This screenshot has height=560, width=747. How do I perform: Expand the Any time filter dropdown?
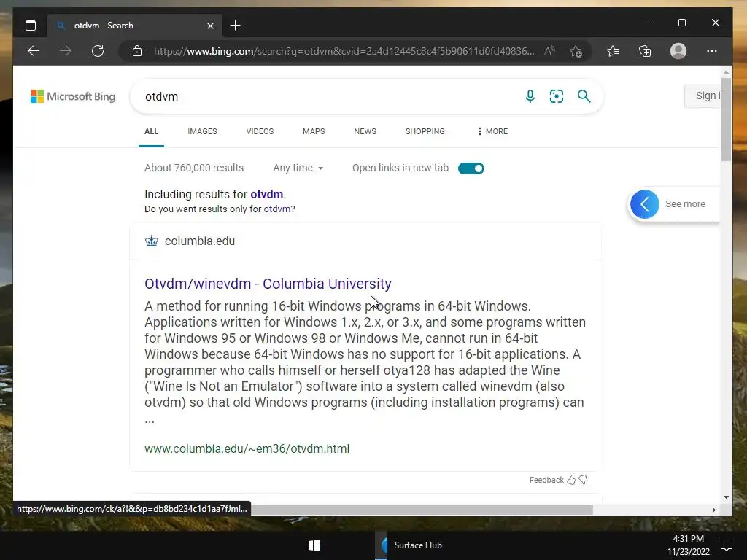[298, 168]
